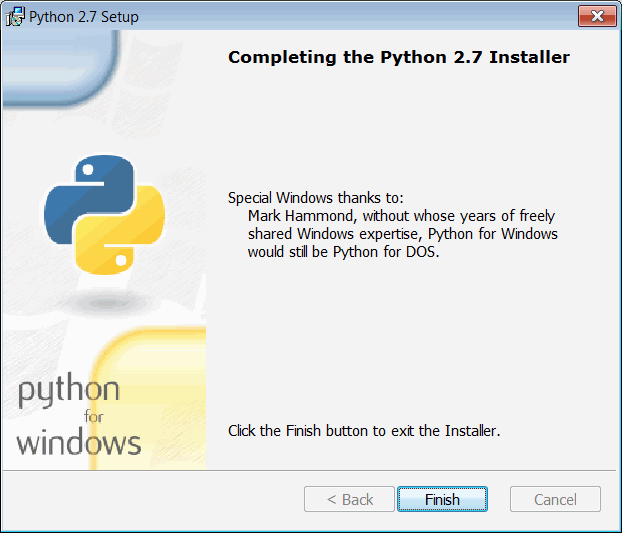Click the 'shared Windows expertise' line
Screen dimensions: 622x533
pyautogui.click(x=403, y=234)
